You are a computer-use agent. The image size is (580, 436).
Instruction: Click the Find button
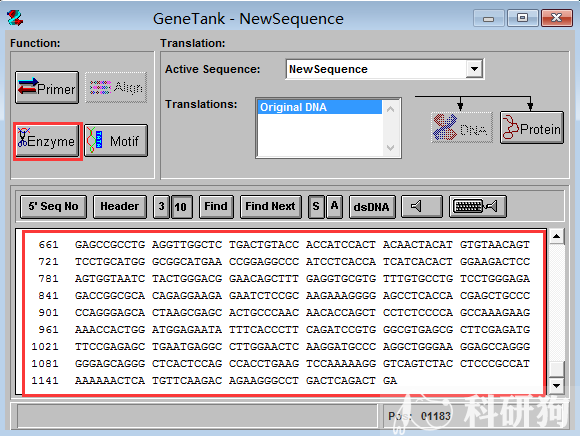click(x=216, y=206)
